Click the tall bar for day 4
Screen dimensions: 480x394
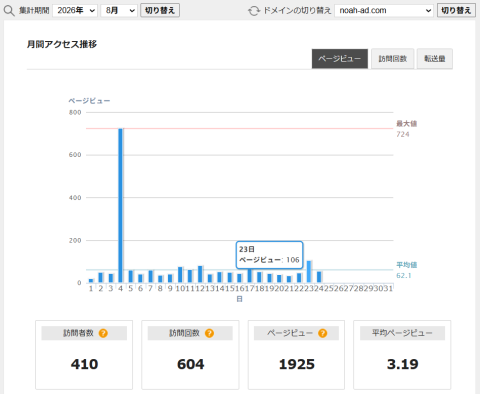pos(120,205)
